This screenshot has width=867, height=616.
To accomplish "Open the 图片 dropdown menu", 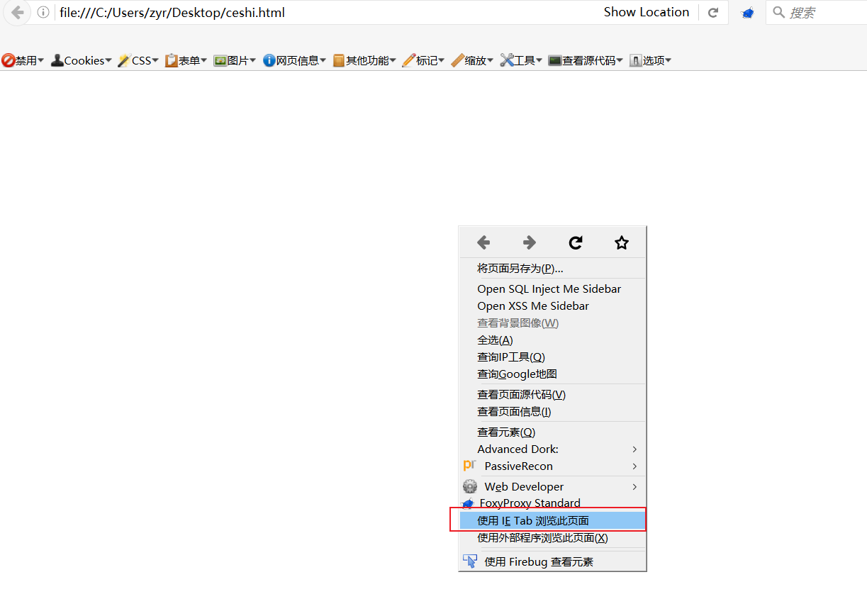I will pos(235,61).
